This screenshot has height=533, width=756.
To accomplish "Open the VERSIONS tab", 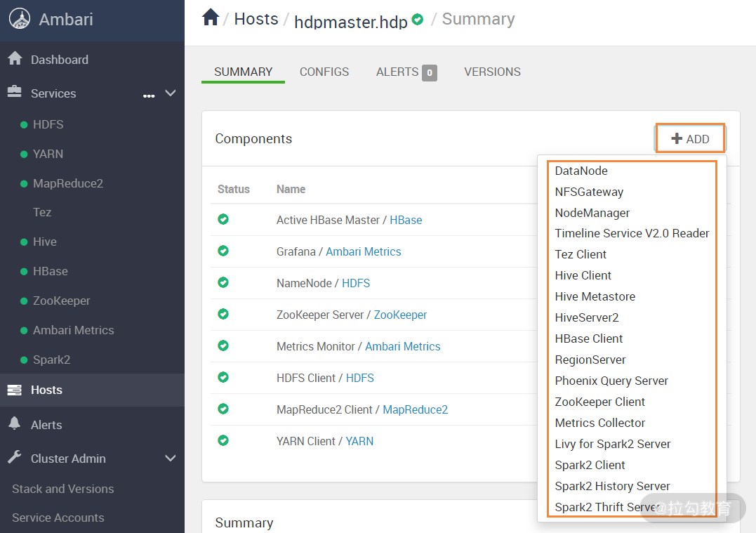I will click(492, 72).
